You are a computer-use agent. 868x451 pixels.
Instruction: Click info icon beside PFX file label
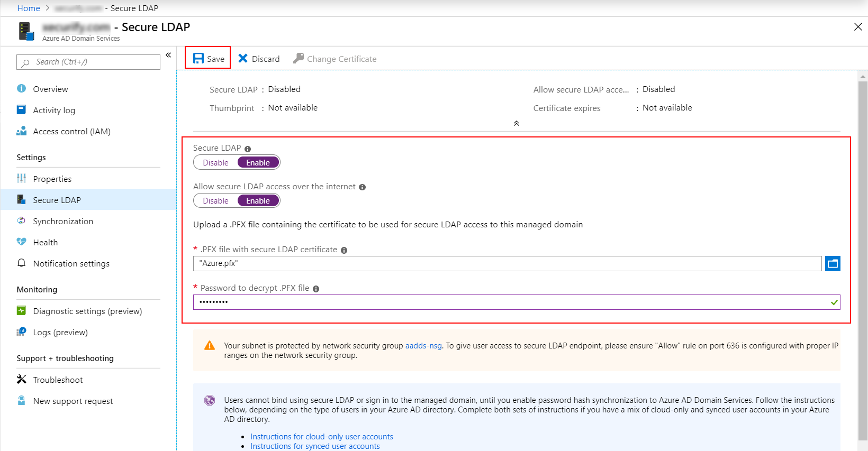point(344,251)
